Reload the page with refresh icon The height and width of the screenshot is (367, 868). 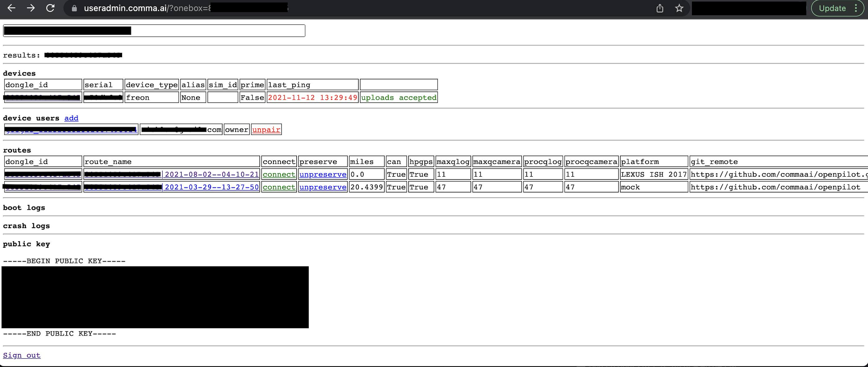tap(50, 8)
